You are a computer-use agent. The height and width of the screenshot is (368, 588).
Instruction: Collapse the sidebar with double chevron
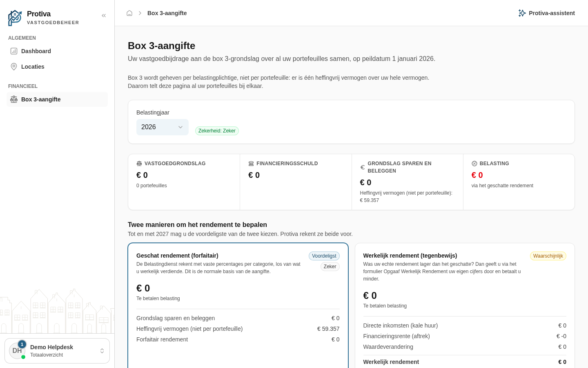click(x=104, y=16)
